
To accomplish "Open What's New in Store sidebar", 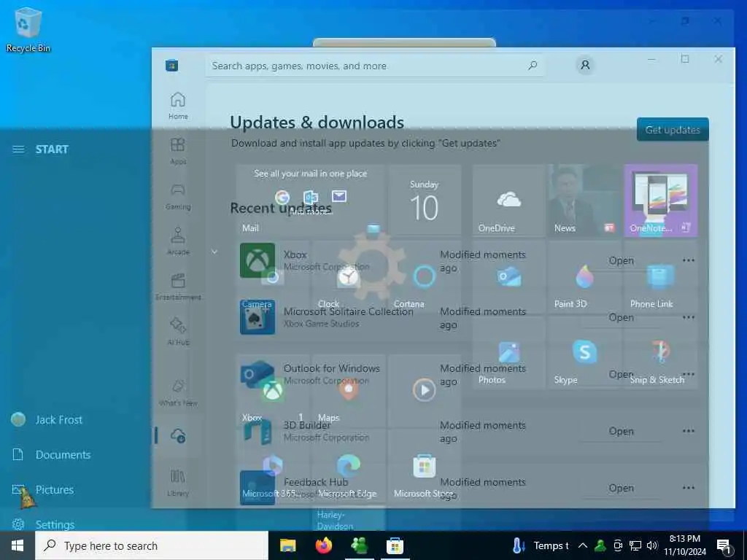I will (178, 393).
